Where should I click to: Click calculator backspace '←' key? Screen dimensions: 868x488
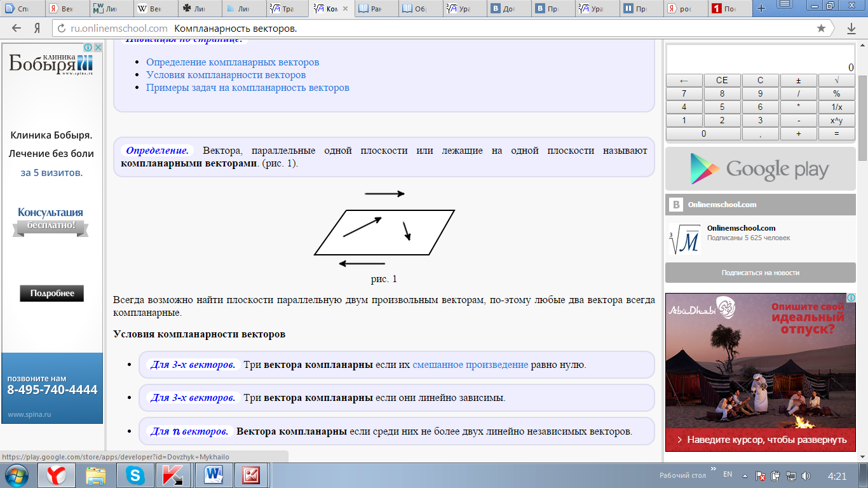coord(684,81)
